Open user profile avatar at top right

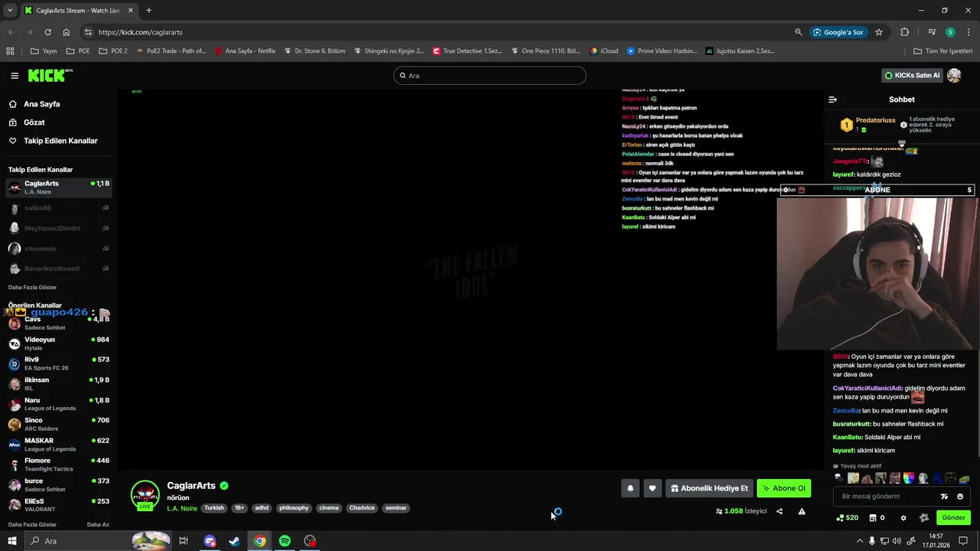pos(954,75)
